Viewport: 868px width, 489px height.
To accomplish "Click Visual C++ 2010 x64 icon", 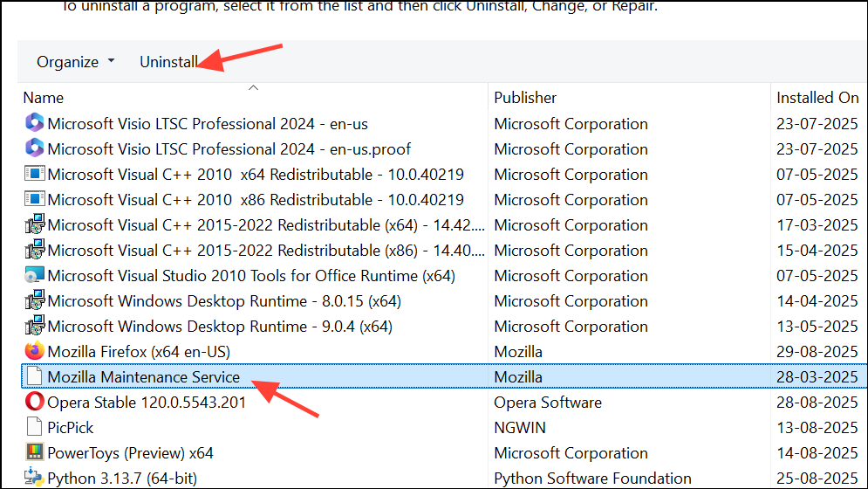I will [x=34, y=174].
